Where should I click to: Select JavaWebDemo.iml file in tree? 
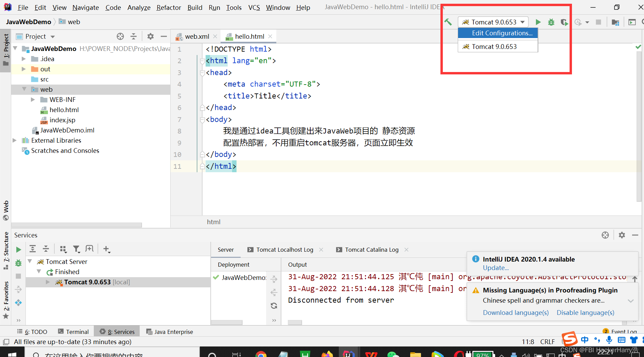point(67,130)
